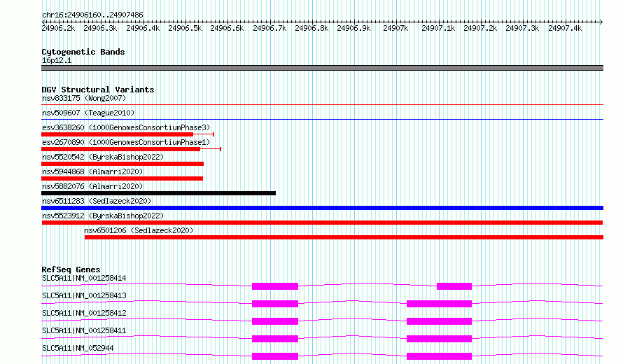Select the DGV Structural Variants track title

click(98, 90)
